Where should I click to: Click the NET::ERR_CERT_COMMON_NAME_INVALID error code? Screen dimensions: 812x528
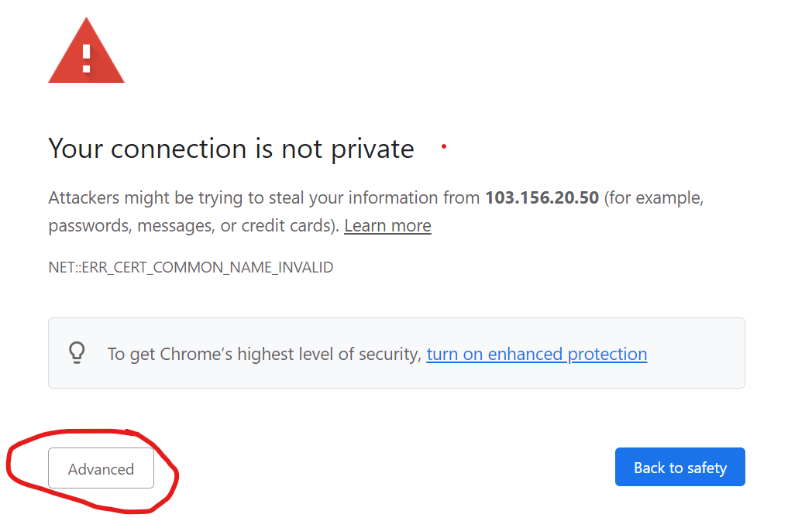click(x=191, y=267)
